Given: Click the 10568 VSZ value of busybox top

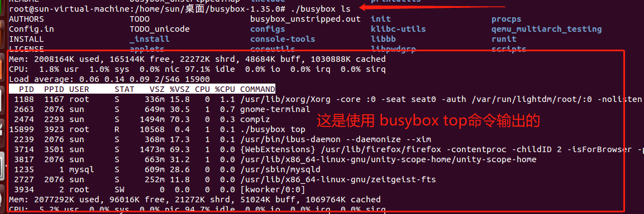Looking at the screenshot, I should [152, 129].
